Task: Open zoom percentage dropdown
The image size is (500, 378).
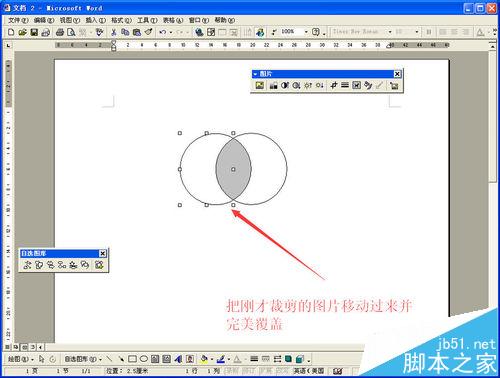Action: [306, 32]
